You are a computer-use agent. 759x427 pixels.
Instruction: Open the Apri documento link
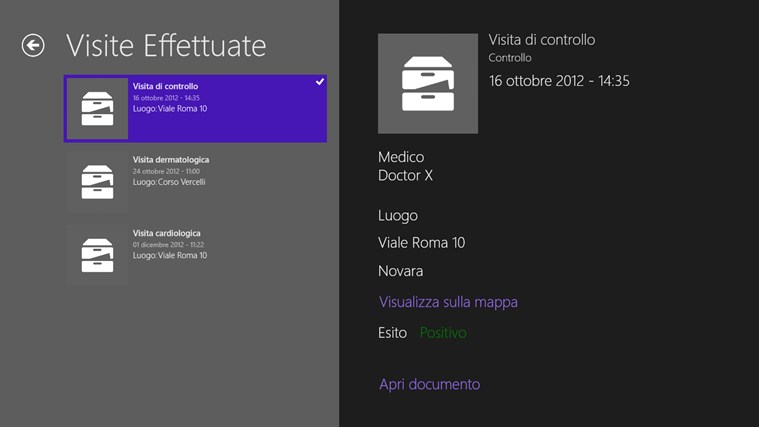(429, 384)
